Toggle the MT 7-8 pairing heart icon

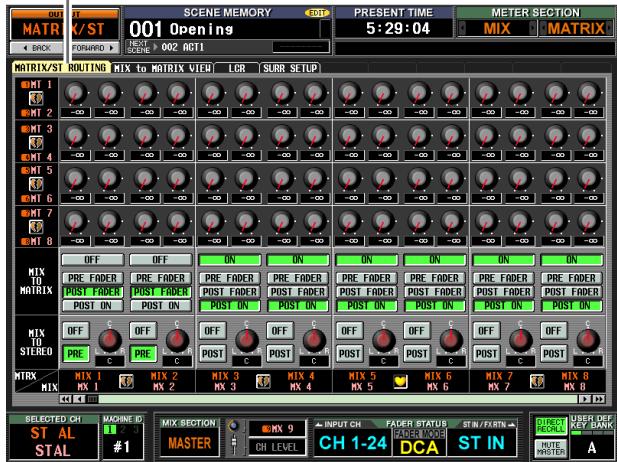pyautogui.click(x=36, y=227)
